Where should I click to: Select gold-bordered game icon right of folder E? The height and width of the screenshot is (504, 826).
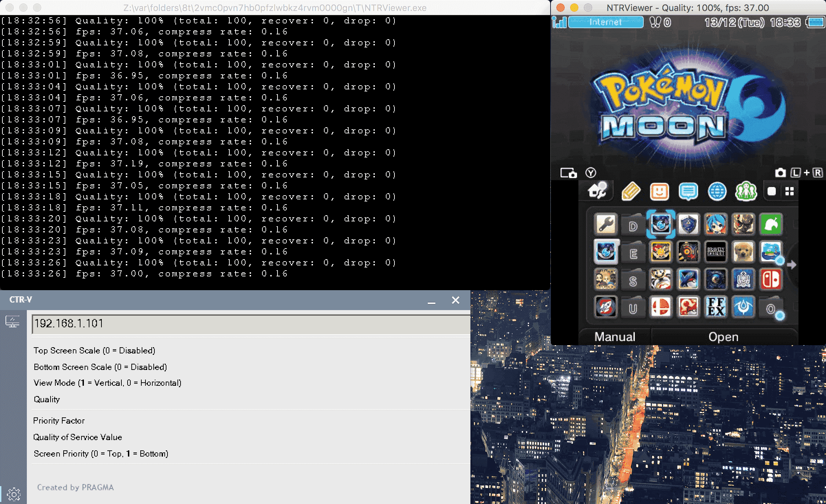[661, 252]
